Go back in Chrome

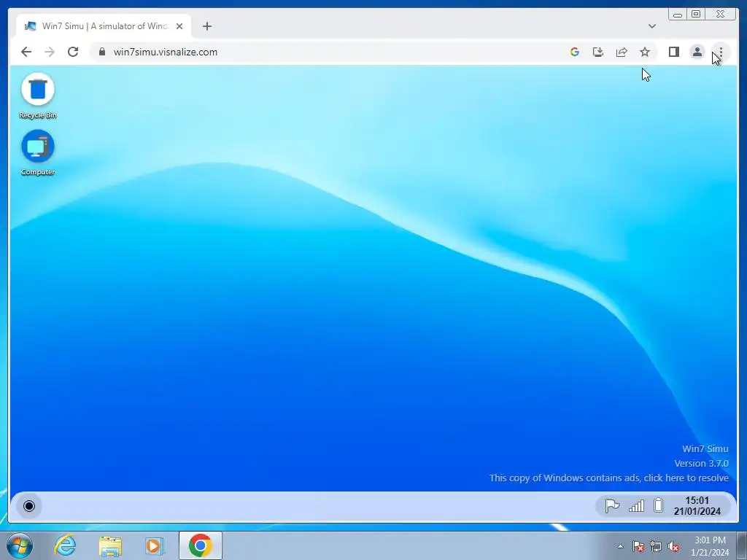coord(26,52)
